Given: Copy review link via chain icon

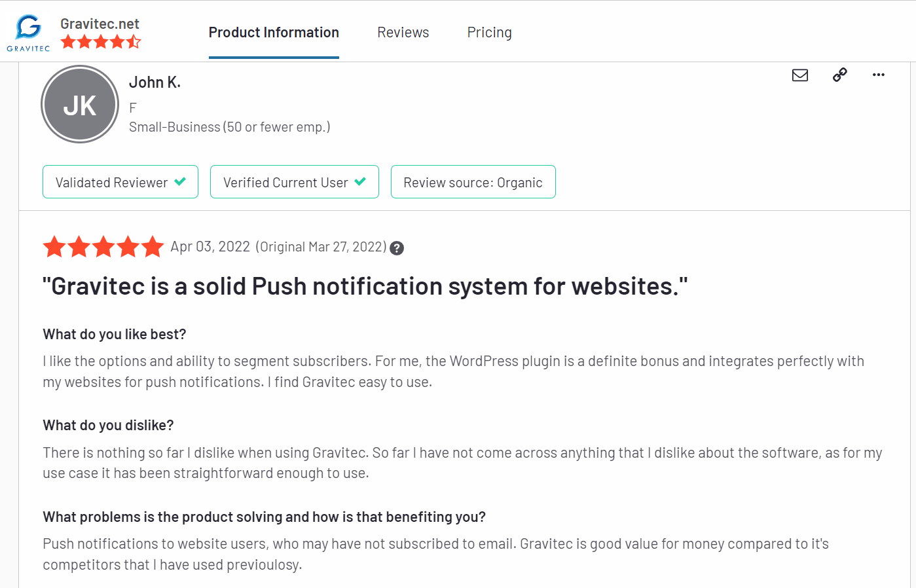Looking at the screenshot, I should click(839, 75).
